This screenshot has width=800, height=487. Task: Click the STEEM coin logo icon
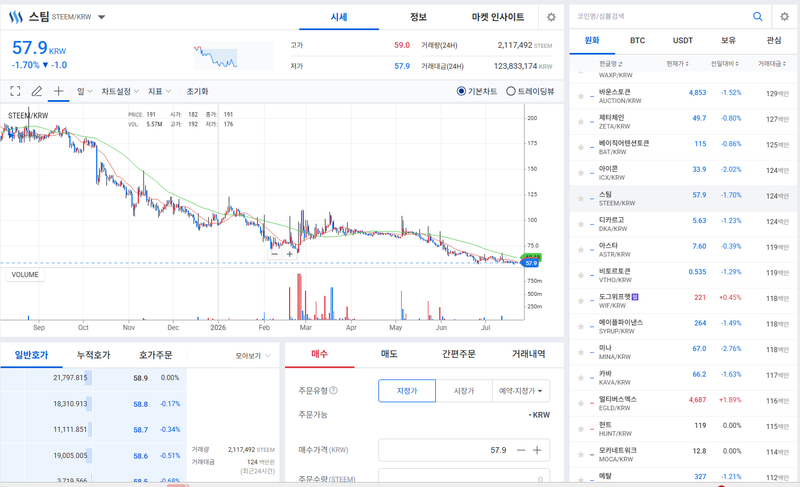point(16,17)
